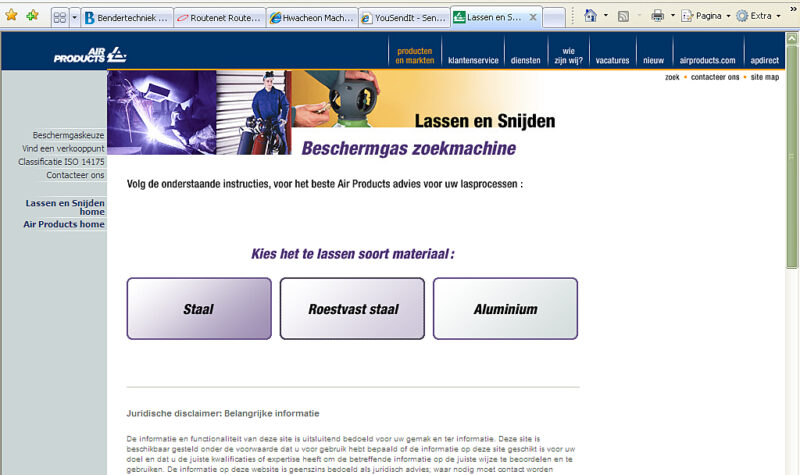Expand the Print options dropdown arrow
This screenshot has width=800, height=475.
coord(672,16)
